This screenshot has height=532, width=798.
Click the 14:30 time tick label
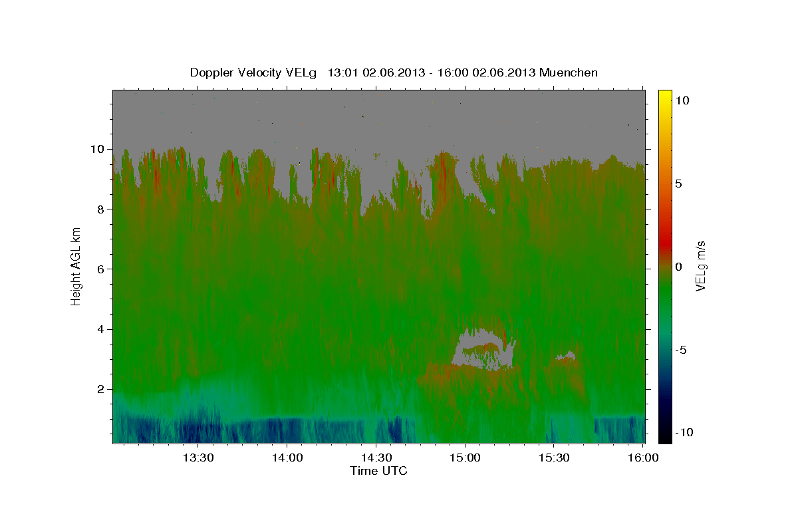click(376, 458)
